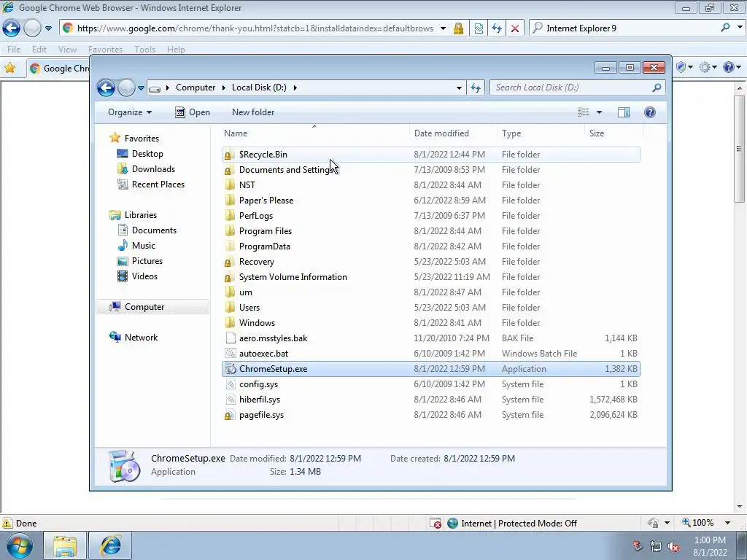Select pagefile.sys file icon

[230, 415]
